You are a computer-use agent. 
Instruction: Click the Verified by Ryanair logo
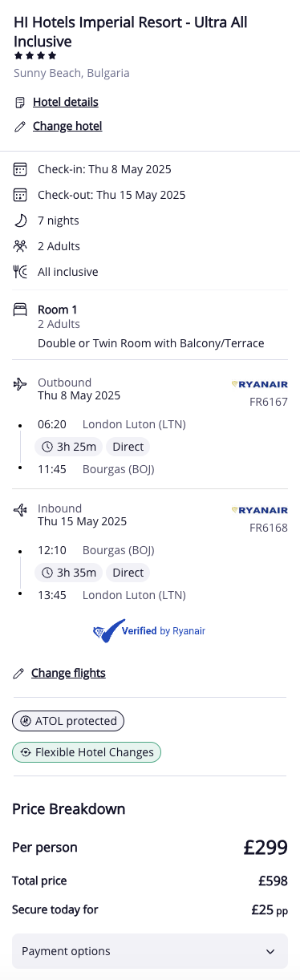(150, 631)
